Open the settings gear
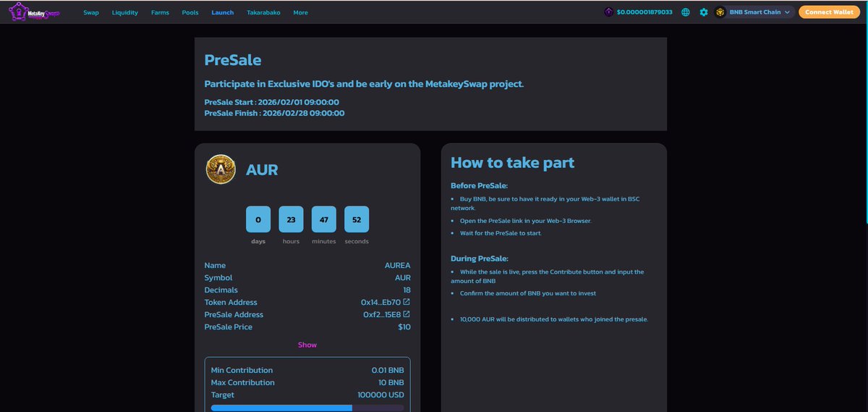Screen dimensions: 868x412 coord(704,12)
